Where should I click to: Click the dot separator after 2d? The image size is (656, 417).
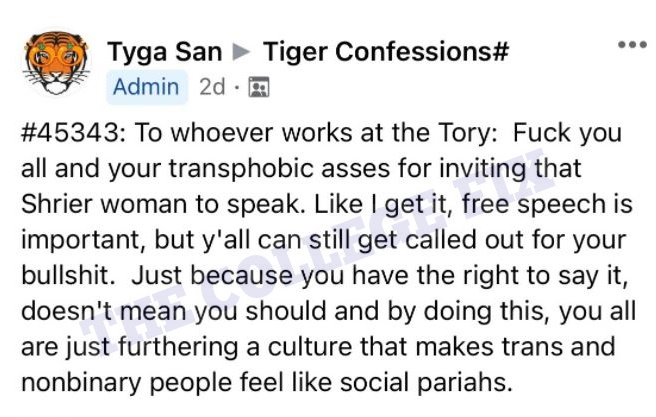click(237, 88)
